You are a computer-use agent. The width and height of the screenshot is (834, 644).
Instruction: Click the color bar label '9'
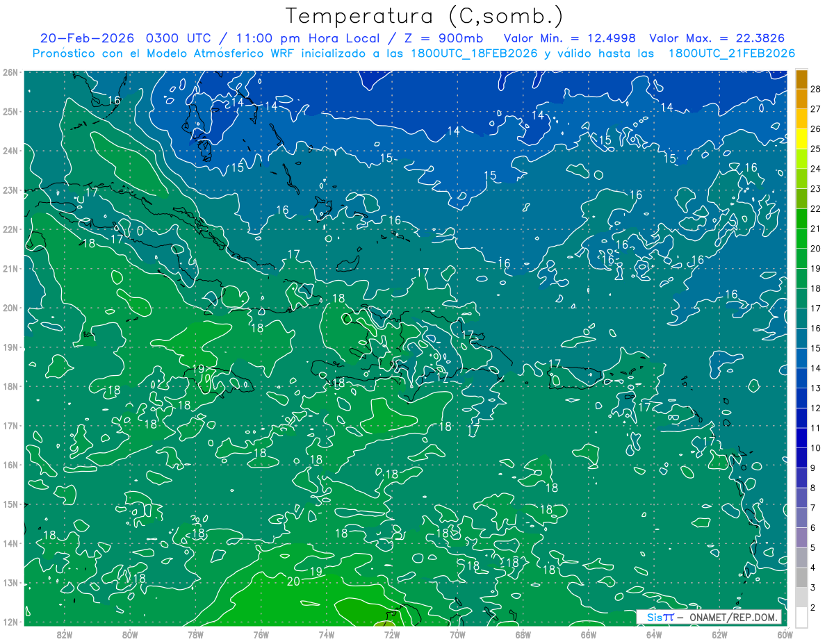pyautogui.click(x=813, y=468)
